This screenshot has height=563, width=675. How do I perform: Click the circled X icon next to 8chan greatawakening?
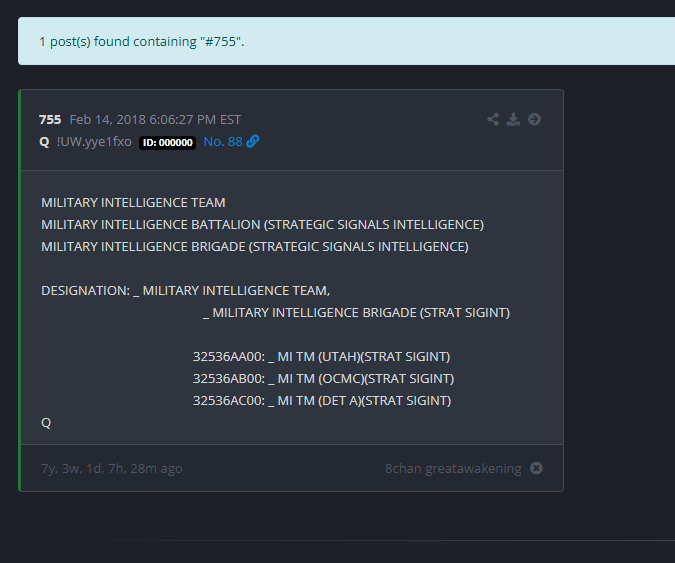pos(536,468)
